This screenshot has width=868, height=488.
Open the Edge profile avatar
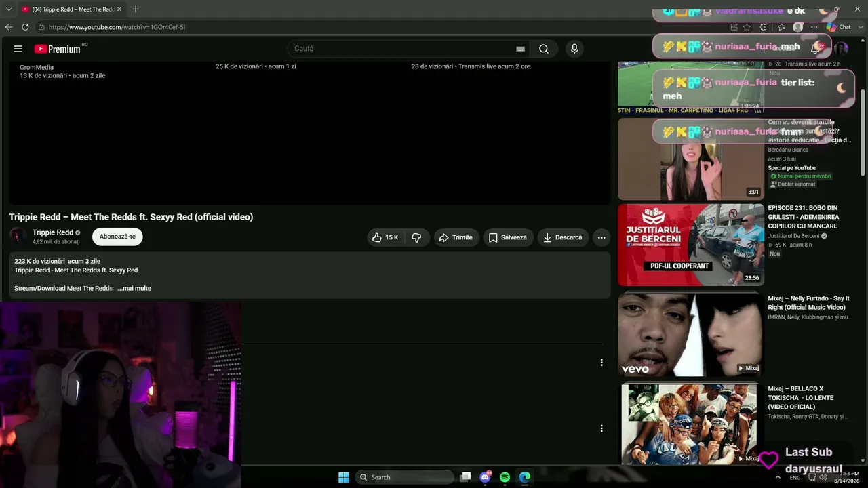click(x=798, y=27)
